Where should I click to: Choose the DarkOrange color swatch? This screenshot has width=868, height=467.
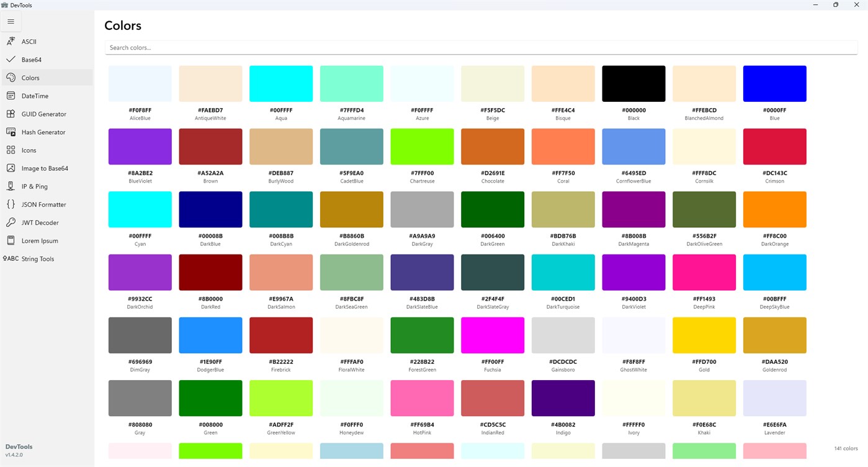[x=775, y=209]
